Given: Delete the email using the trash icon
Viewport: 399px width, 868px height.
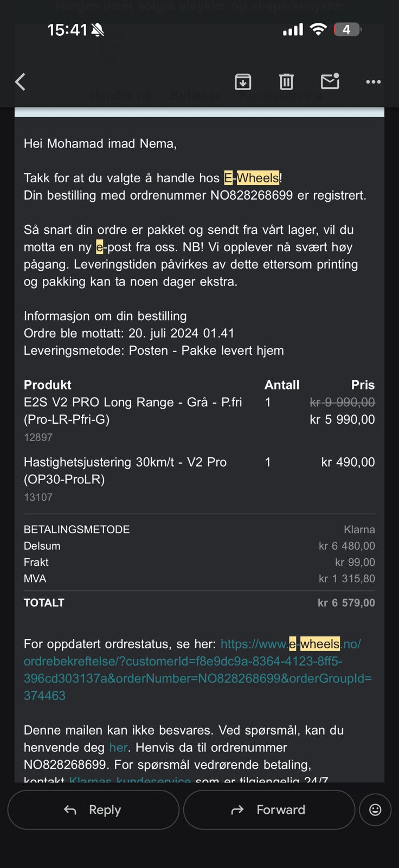Looking at the screenshot, I should point(286,82).
